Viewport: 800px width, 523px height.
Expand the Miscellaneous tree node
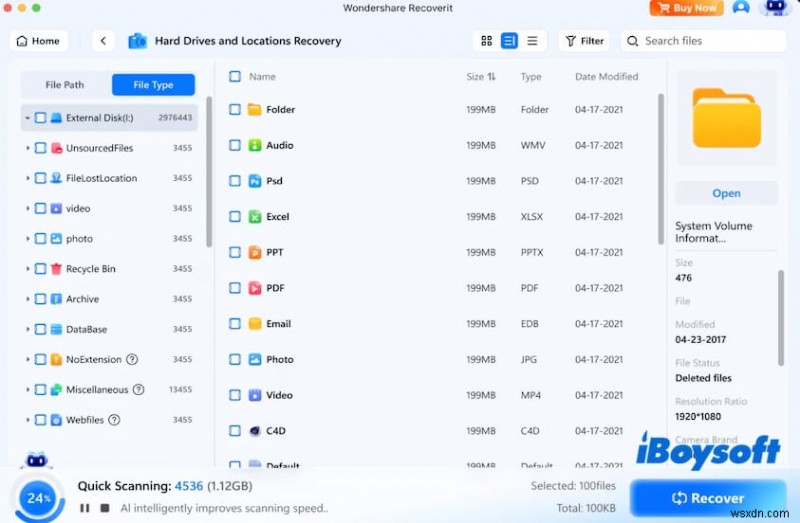coord(27,390)
